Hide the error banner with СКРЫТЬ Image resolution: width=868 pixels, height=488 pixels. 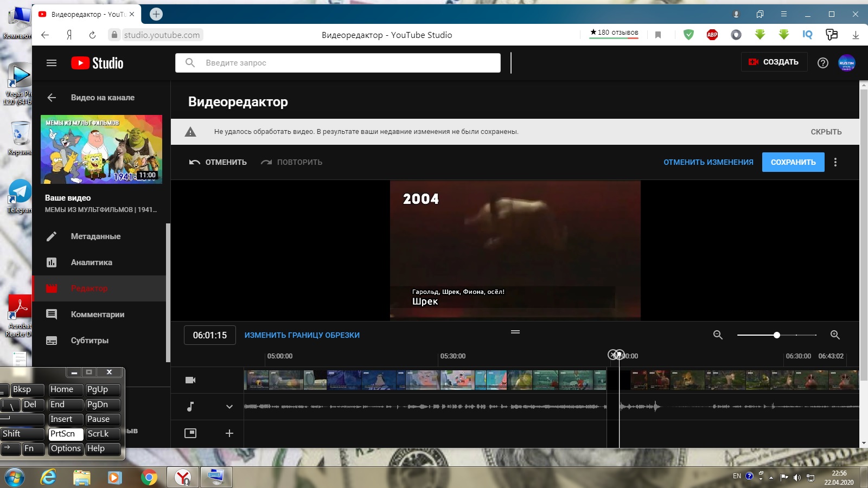tap(826, 132)
